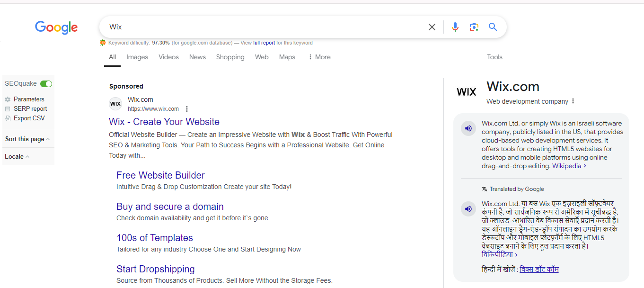Open Google Lens image search

pyautogui.click(x=474, y=27)
